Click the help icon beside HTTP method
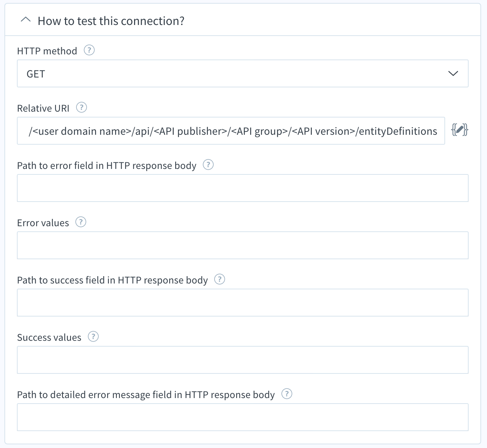Image resolution: width=487 pixels, height=448 pixels. tap(89, 50)
